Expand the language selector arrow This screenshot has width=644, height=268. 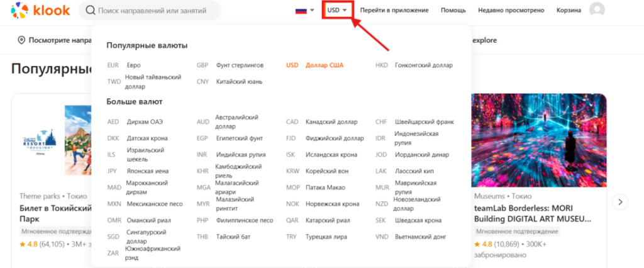point(312,10)
